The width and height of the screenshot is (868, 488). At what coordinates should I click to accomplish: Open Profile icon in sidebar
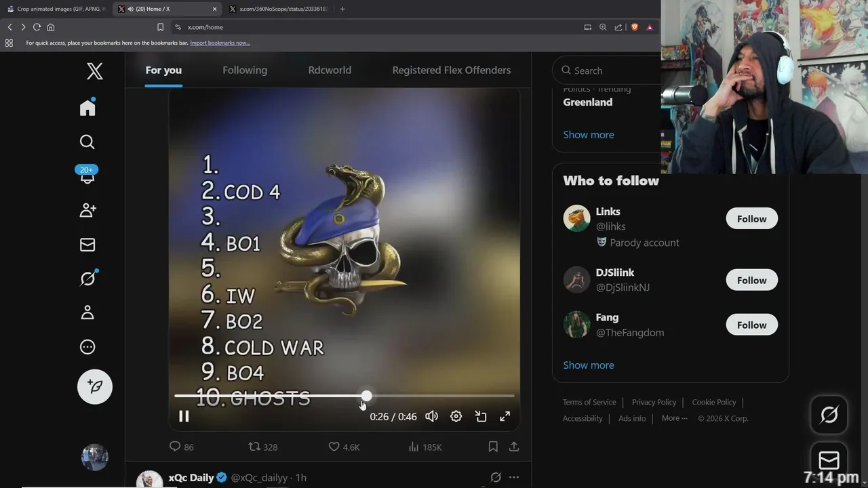pos(87,312)
